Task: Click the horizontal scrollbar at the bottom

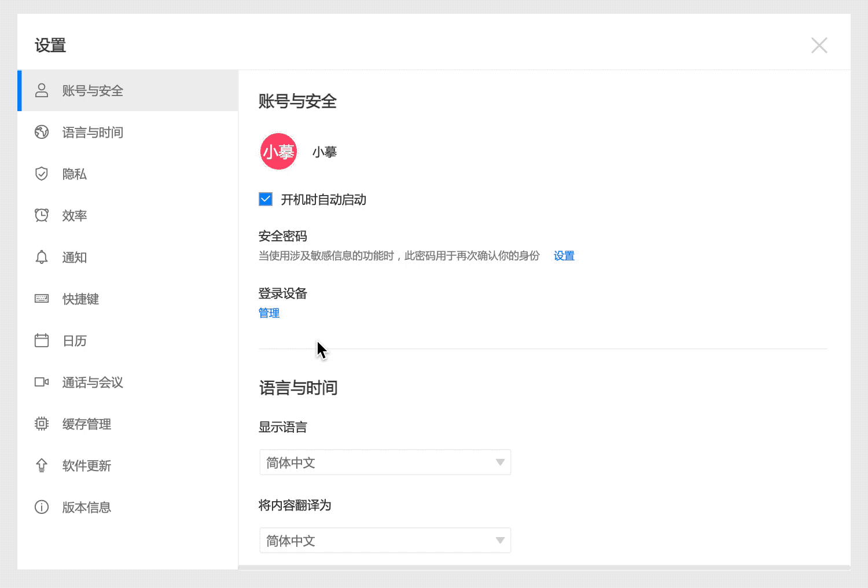Action: (544, 567)
